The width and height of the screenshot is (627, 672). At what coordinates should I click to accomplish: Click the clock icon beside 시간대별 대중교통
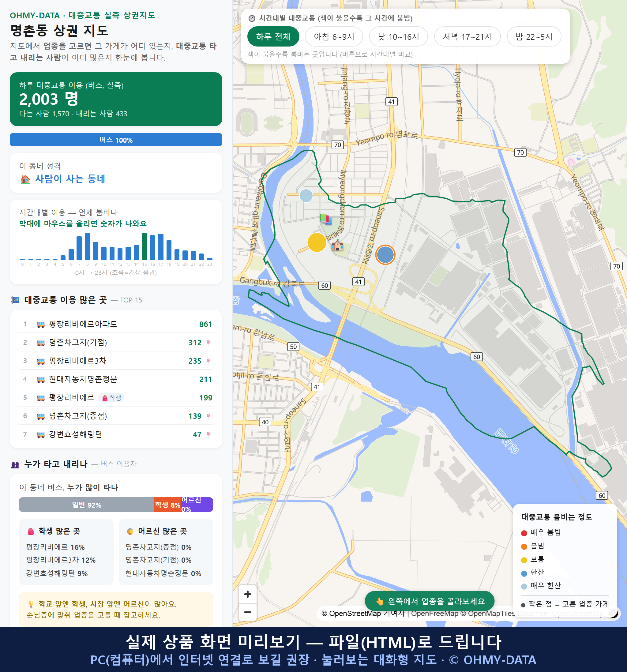[x=252, y=18]
